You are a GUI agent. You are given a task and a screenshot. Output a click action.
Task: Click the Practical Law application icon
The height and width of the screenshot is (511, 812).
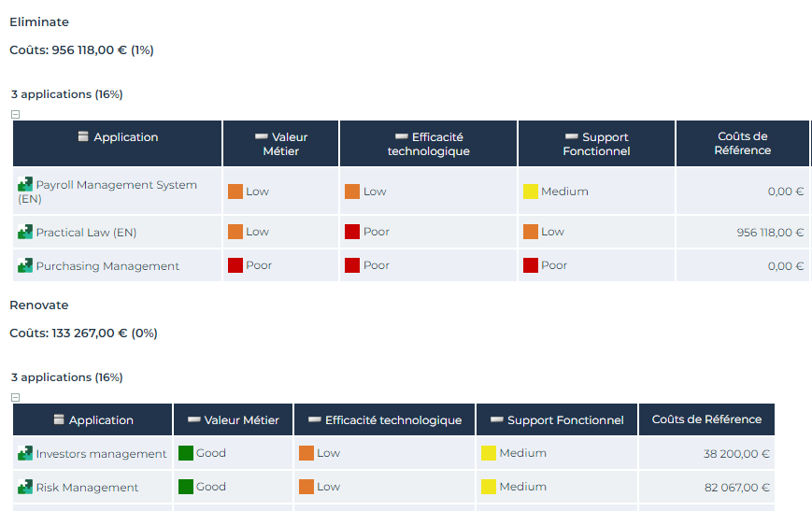pos(25,232)
